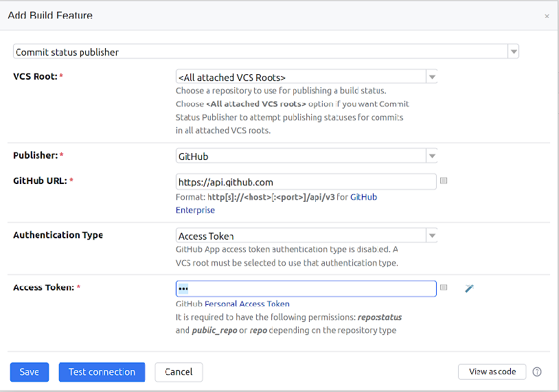Focus the Access Token input field
The height and width of the screenshot is (392, 559).
pyautogui.click(x=306, y=288)
